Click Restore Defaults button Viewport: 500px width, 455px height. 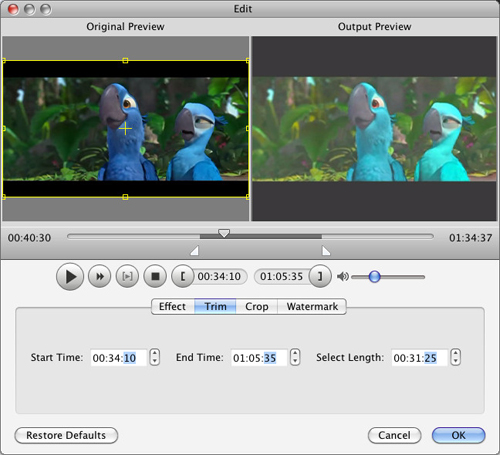[66, 435]
